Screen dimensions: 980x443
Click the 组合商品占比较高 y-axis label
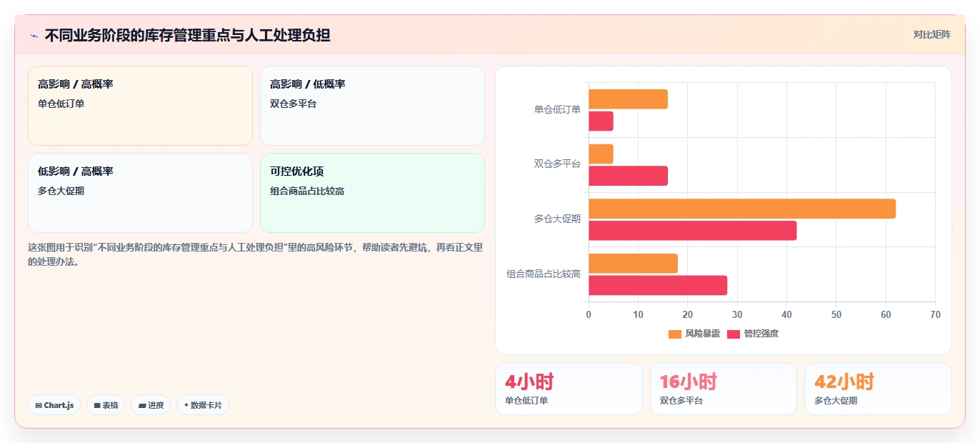(x=544, y=274)
